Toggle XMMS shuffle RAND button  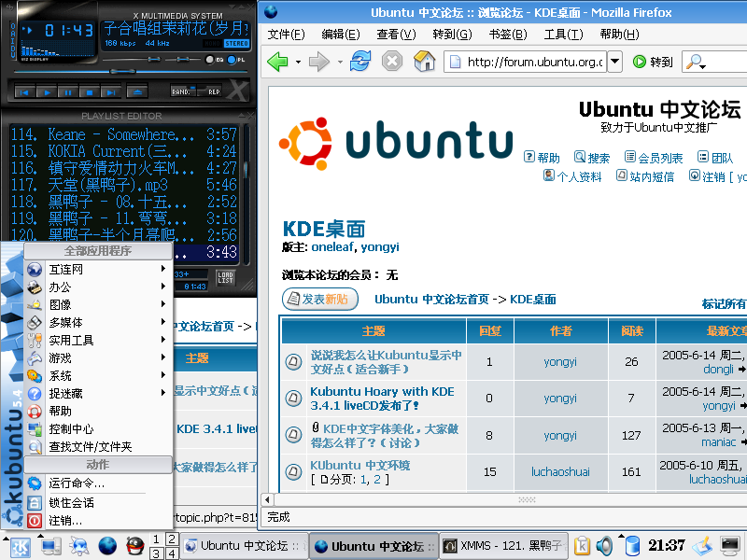click(x=183, y=91)
